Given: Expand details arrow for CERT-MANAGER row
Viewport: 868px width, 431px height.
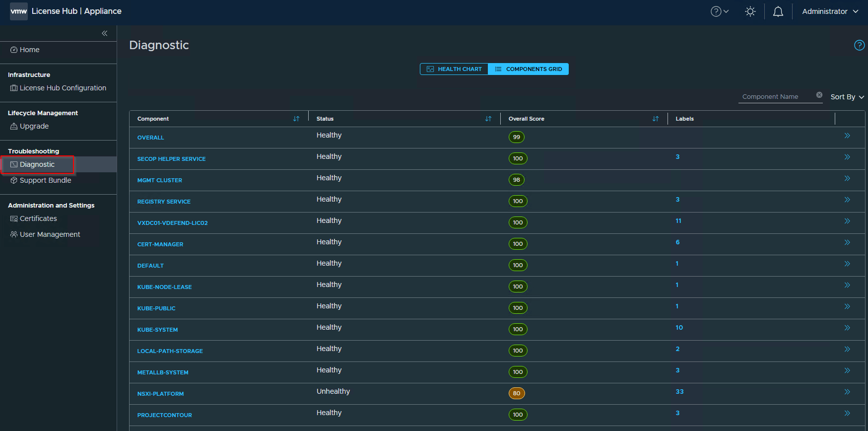Looking at the screenshot, I should tap(847, 242).
